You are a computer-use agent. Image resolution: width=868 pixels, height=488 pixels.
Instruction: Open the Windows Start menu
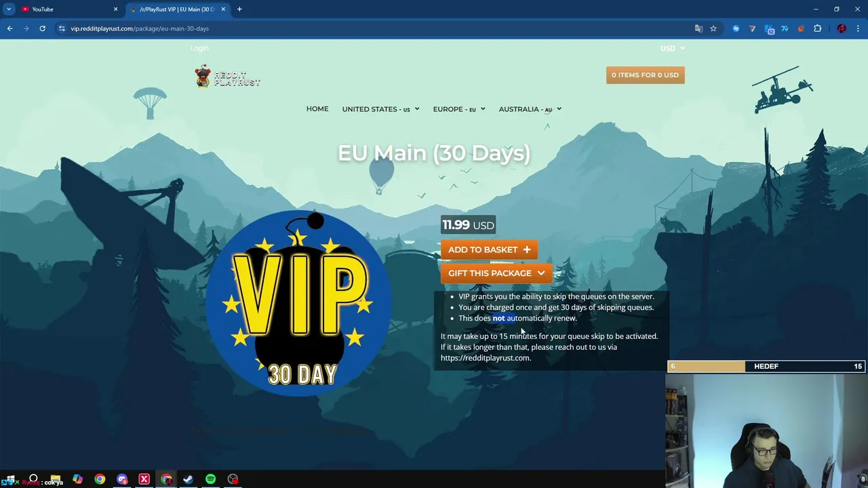click(x=10, y=480)
